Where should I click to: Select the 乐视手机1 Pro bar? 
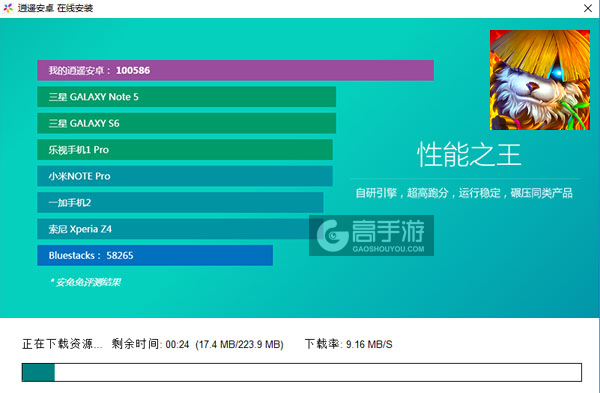click(x=185, y=150)
